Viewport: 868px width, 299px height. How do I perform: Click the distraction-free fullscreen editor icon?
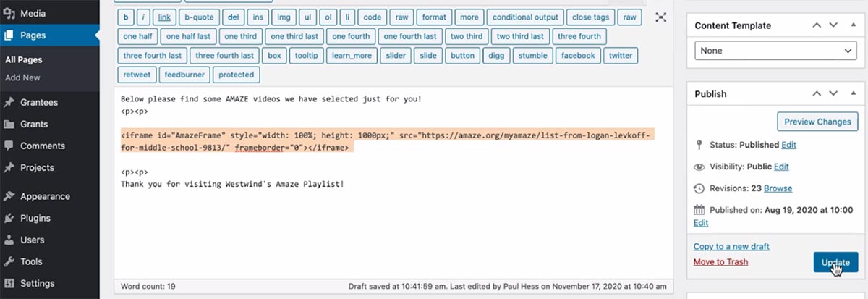coord(660,17)
